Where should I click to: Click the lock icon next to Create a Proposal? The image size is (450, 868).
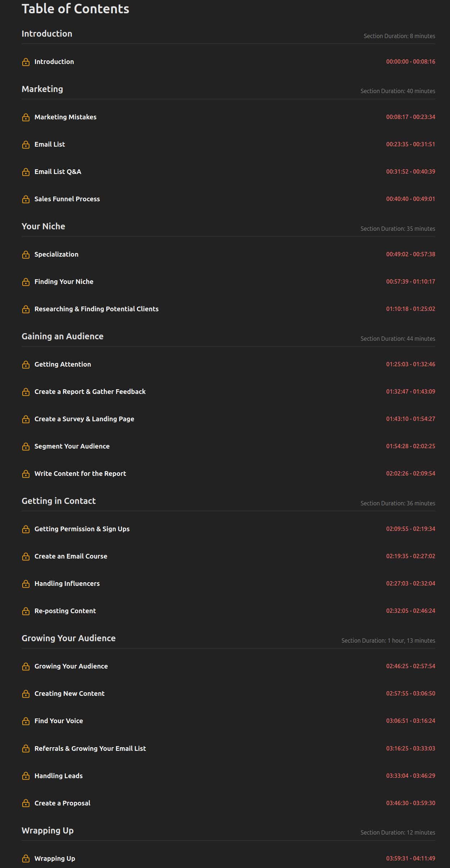pos(26,803)
